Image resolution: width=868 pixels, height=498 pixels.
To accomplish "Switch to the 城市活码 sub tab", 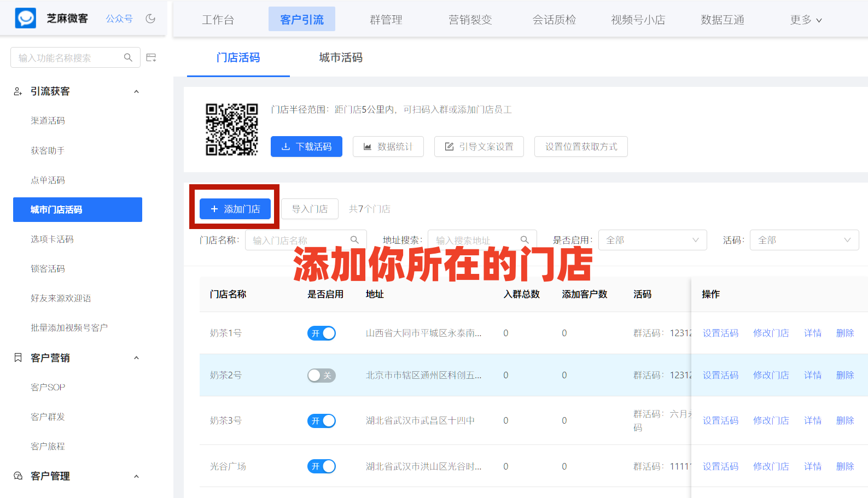I will (x=341, y=57).
